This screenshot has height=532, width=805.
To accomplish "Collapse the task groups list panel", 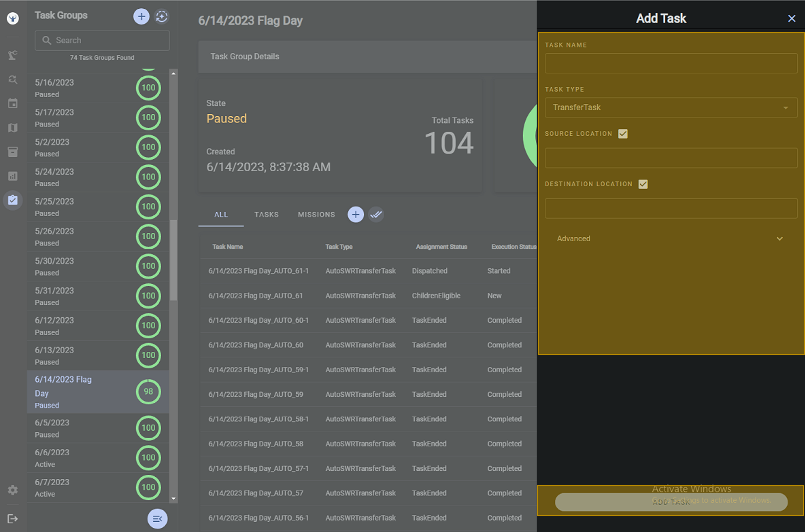I will pos(157,519).
